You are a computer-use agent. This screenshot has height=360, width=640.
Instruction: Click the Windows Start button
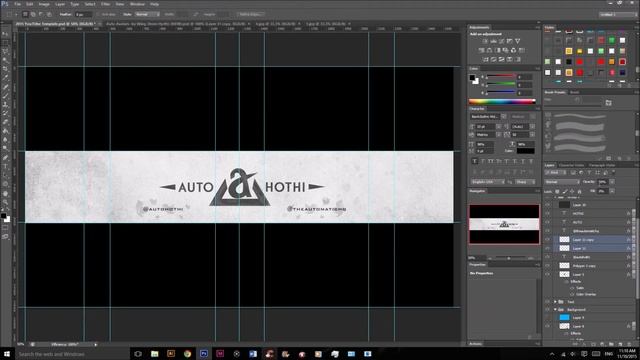(7, 354)
